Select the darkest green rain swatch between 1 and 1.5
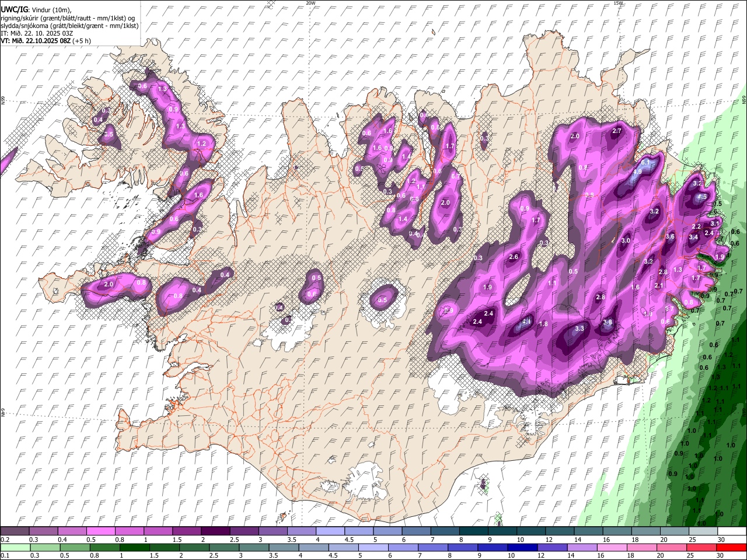The height and width of the screenshot is (560, 747). (x=134, y=548)
